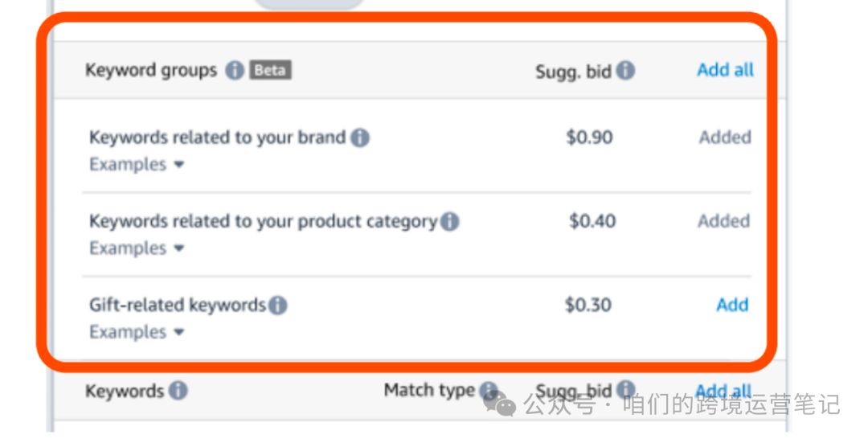The width and height of the screenshot is (868, 439).
Task: Select the $0.90 suggested bid value
Action: (x=590, y=137)
